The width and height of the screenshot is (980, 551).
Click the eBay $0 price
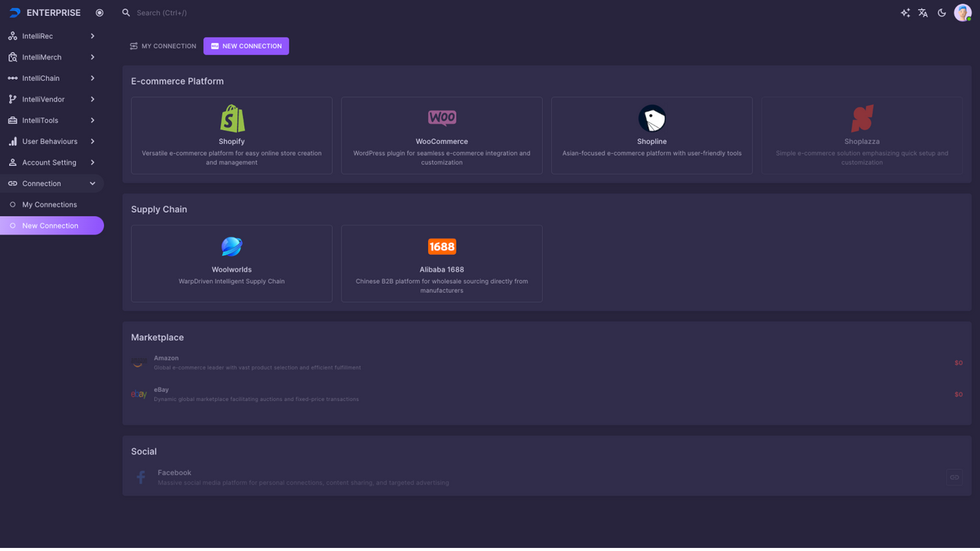click(959, 394)
